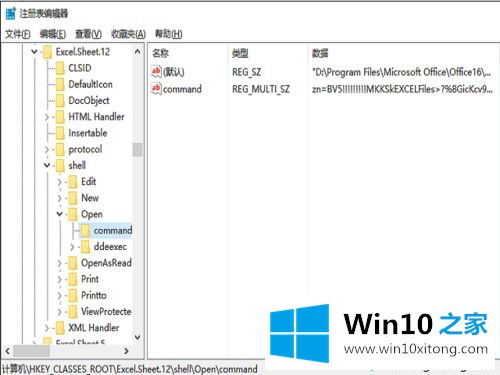Expand the ViewProtected node
500x375 pixels.
pyautogui.click(x=60, y=312)
